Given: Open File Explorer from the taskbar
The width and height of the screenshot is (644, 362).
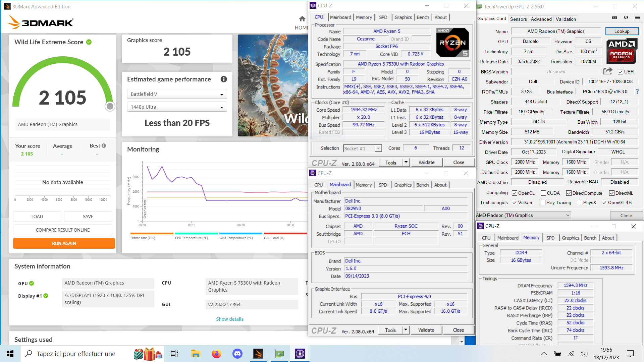Looking at the screenshot, I should tap(196, 354).
